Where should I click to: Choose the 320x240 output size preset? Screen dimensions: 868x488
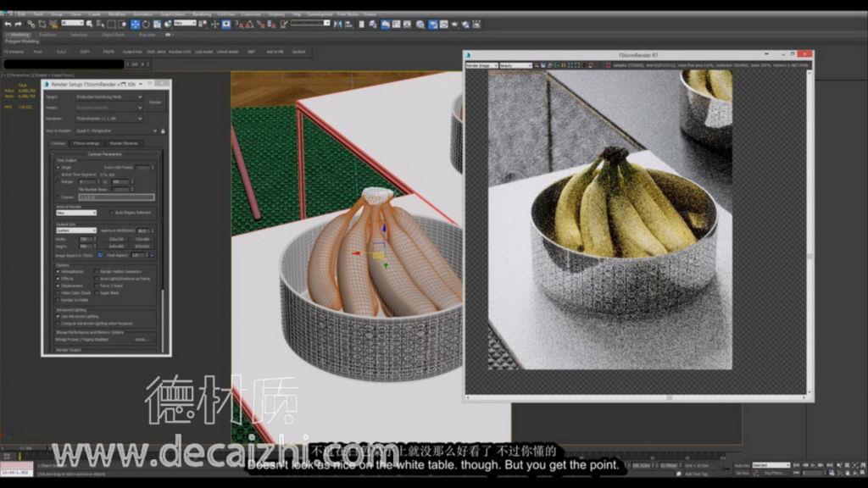tap(116, 239)
